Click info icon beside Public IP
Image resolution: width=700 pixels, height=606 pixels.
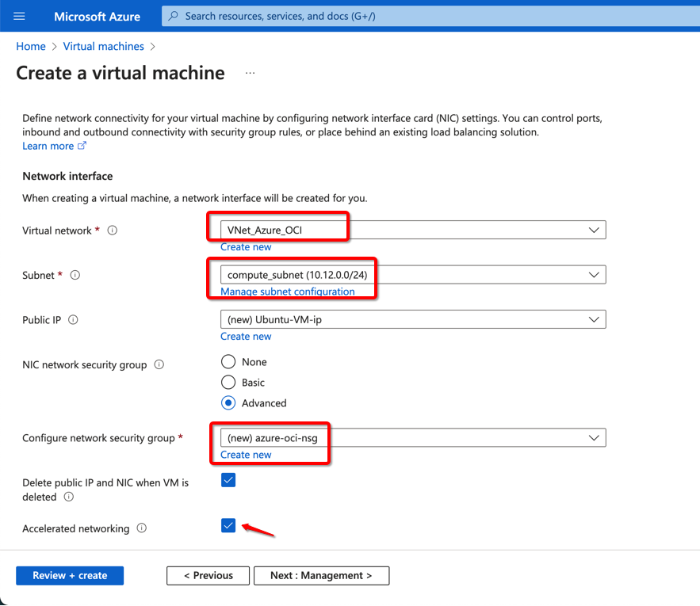coord(73,320)
